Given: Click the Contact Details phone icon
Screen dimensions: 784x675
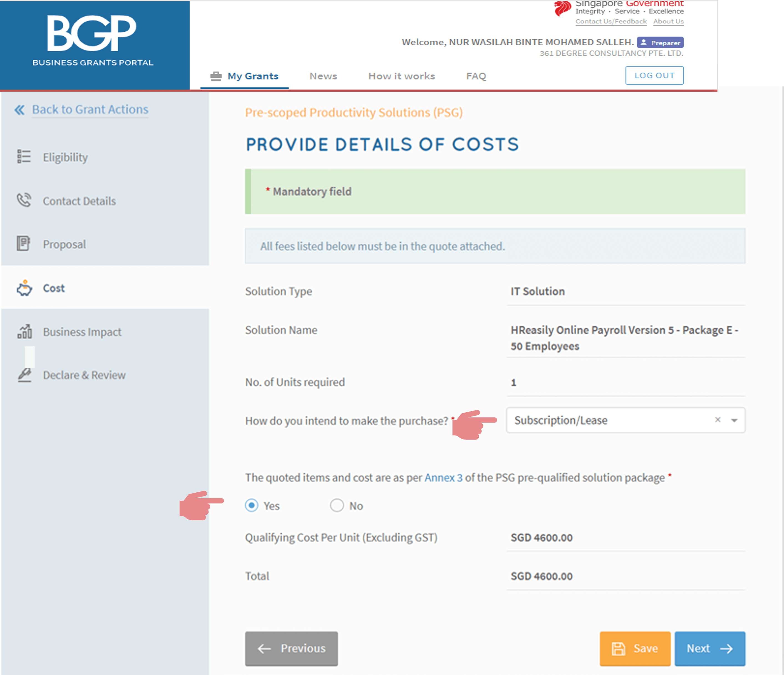Looking at the screenshot, I should point(24,200).
